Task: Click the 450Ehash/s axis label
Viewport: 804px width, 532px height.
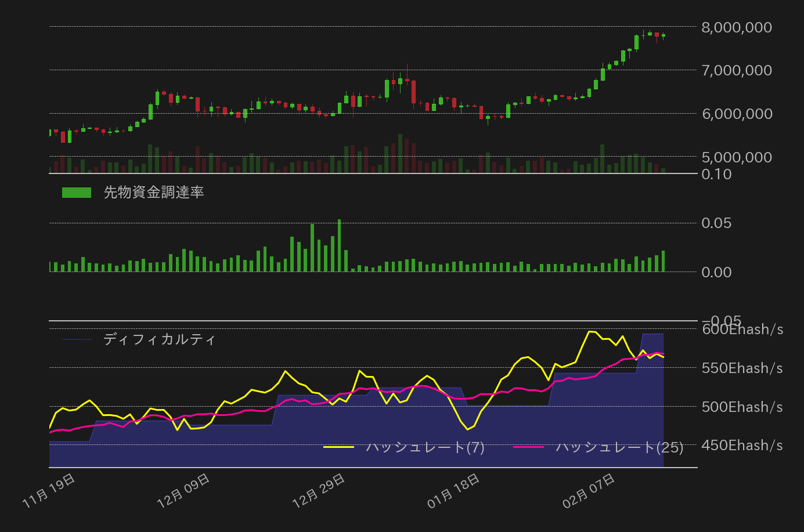Action: point(742,446)
